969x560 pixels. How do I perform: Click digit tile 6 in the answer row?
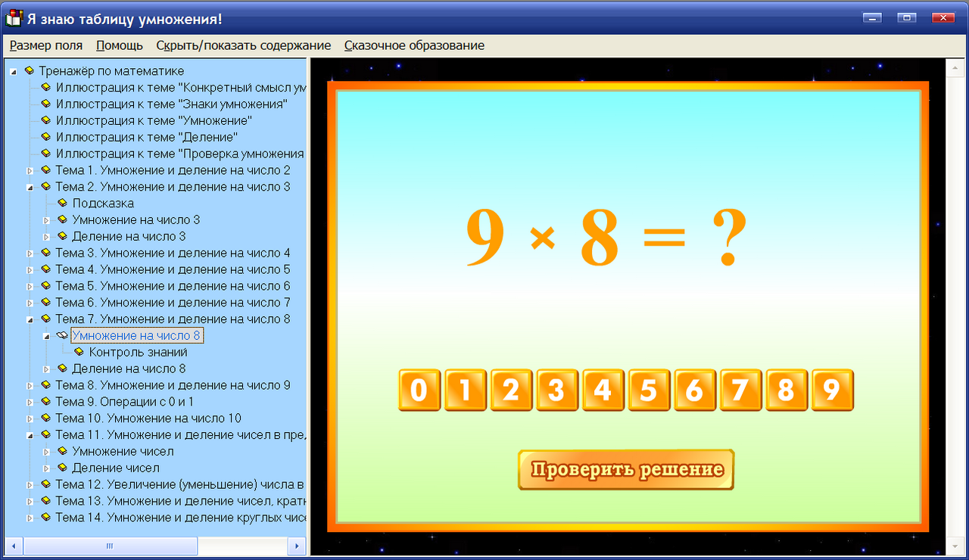pos(695,390)
